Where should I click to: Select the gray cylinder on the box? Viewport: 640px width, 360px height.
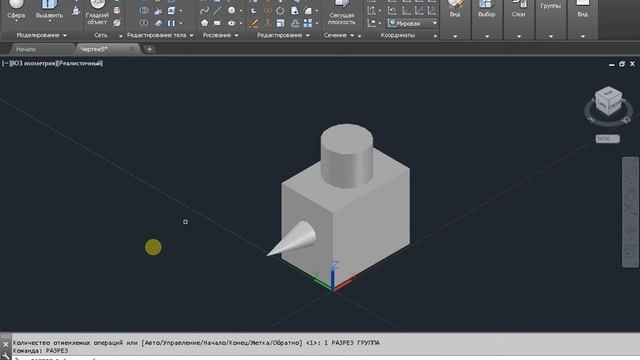click(x=347, y=156)
